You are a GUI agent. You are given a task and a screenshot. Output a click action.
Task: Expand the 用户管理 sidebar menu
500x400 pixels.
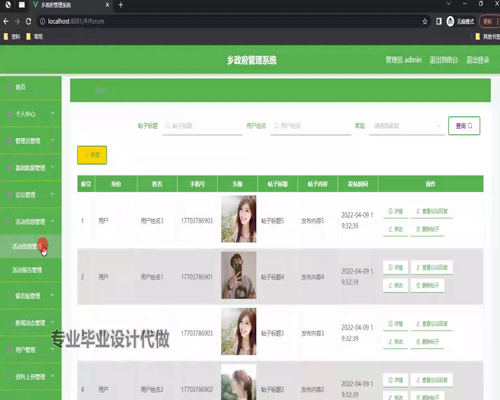pos(31,350)
